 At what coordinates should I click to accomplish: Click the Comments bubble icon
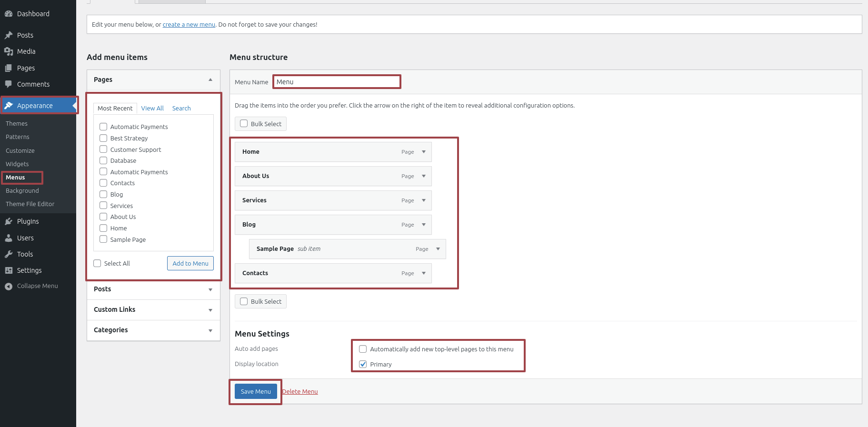(9, 84)
